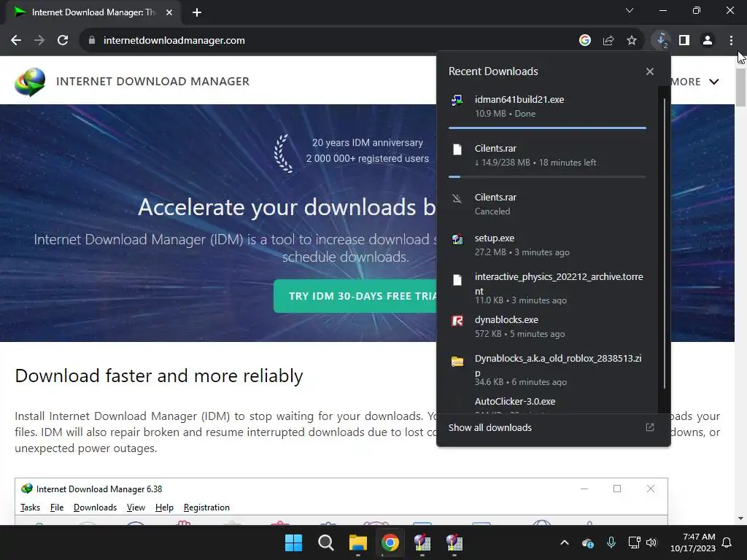Open the Google icon in address bar

585,41
